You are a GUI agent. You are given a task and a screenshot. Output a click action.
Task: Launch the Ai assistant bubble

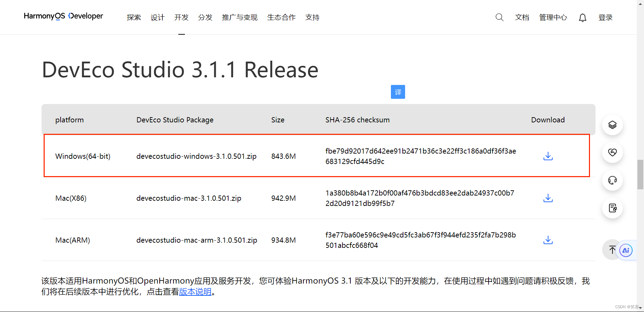(625, 250)
